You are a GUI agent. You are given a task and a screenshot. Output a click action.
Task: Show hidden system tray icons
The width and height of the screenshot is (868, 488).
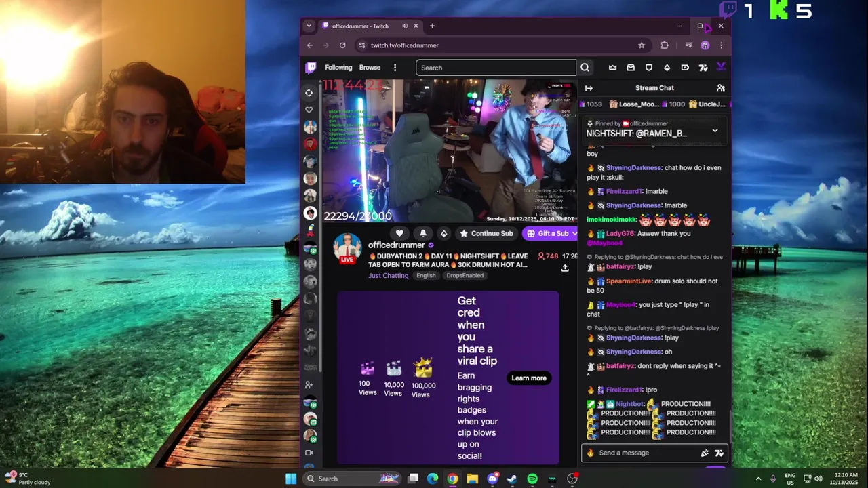tap(758, 479)
